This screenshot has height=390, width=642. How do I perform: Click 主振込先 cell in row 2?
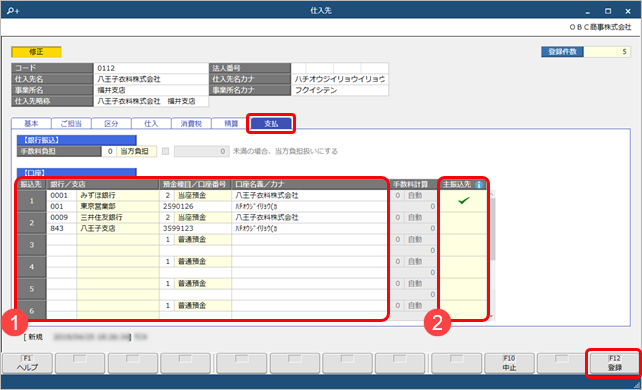tap(463, 223)
